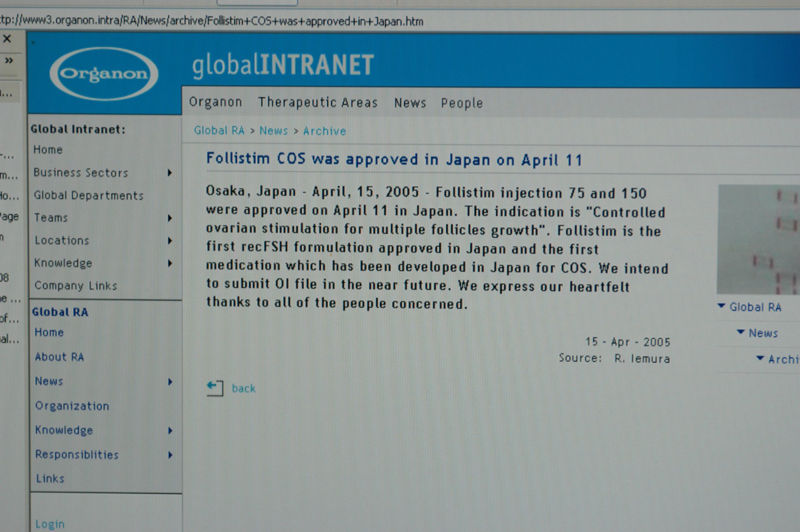Click the browser address bar URL

(212, 21)
